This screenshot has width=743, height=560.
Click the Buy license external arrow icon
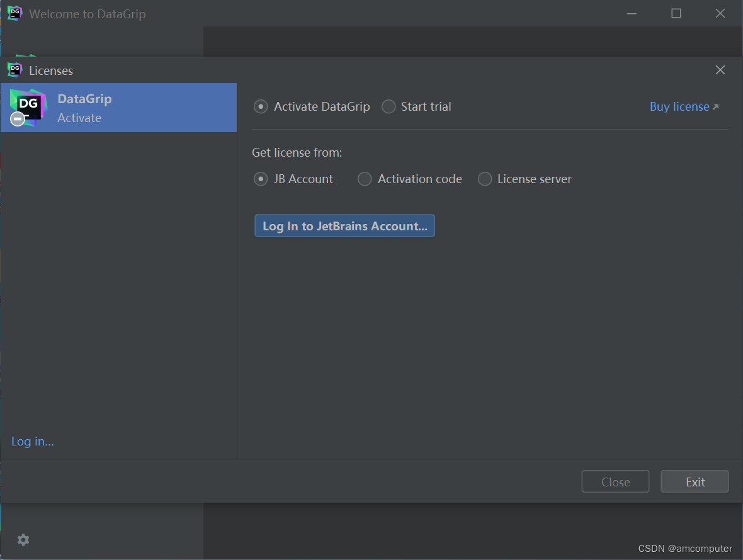coord(715,107)
